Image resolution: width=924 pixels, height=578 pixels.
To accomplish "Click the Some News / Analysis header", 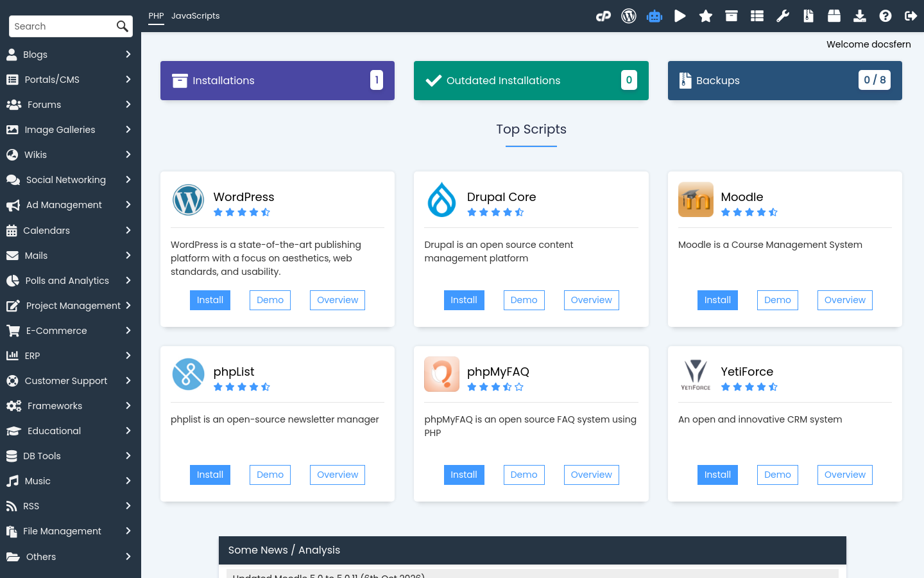I will (533, 550).
